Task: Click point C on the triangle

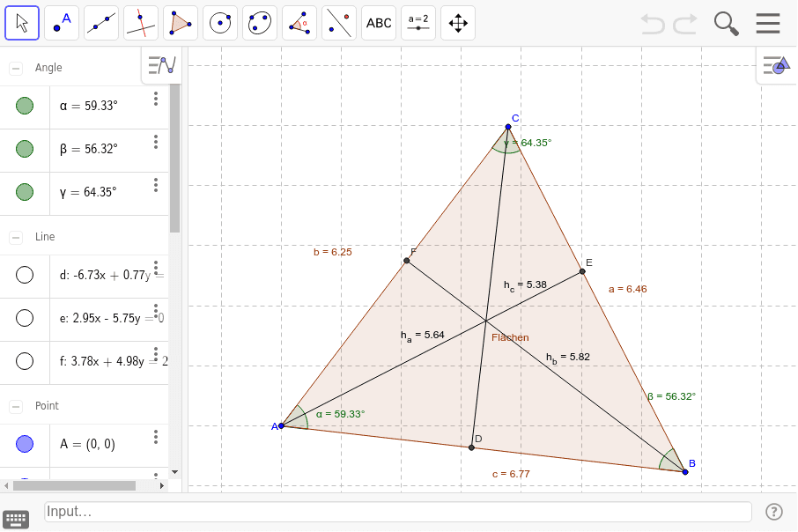Action: point(508,127)
